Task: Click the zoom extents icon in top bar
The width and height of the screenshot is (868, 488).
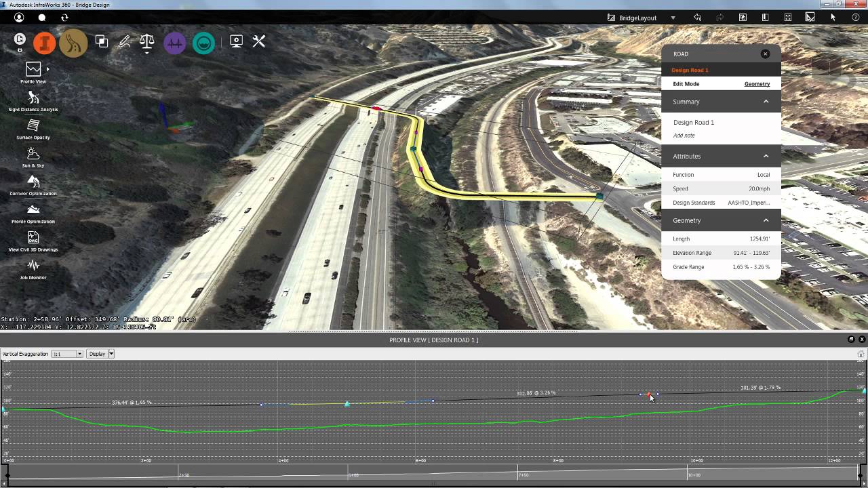Action: click(x=788, y=18)
